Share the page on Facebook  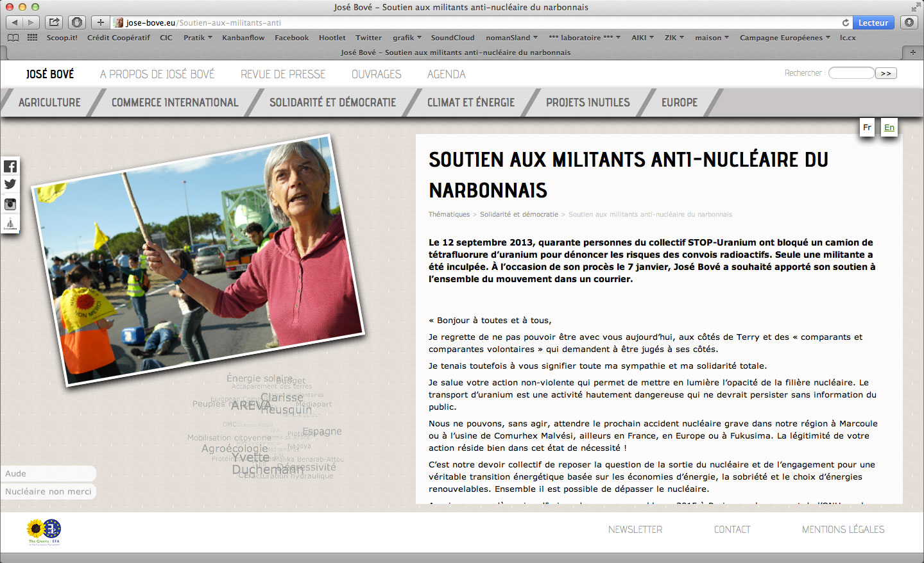click(10, 167)
